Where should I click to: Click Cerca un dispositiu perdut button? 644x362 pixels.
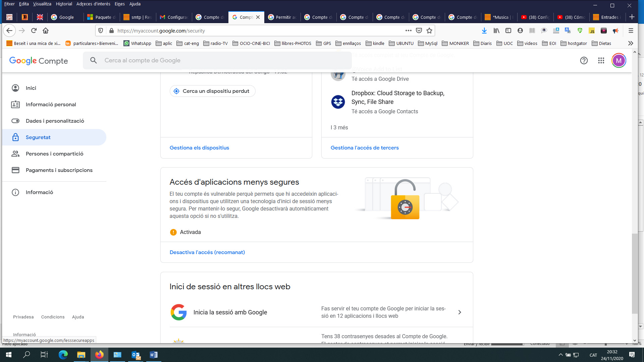212,91
